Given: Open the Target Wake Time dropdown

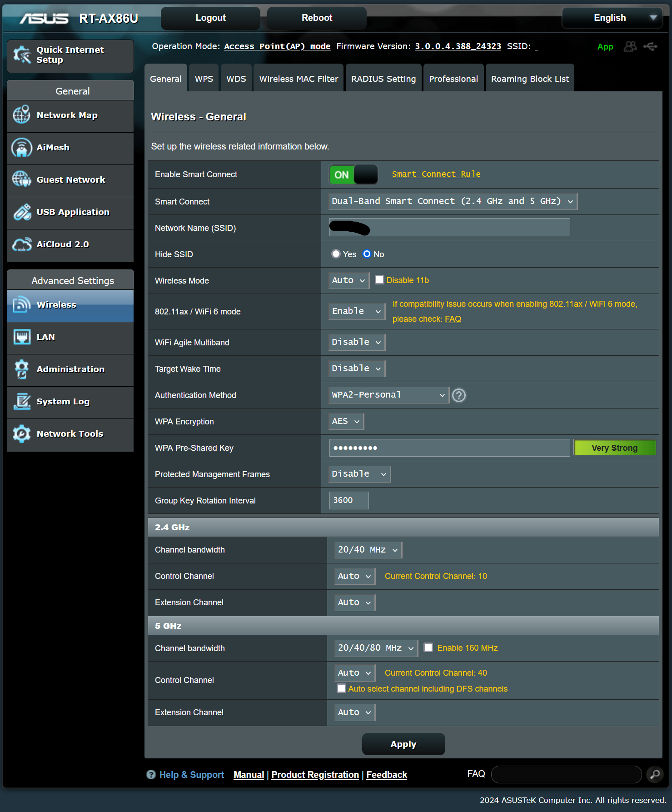Looking at the screenshot, I should coord(357,369).
